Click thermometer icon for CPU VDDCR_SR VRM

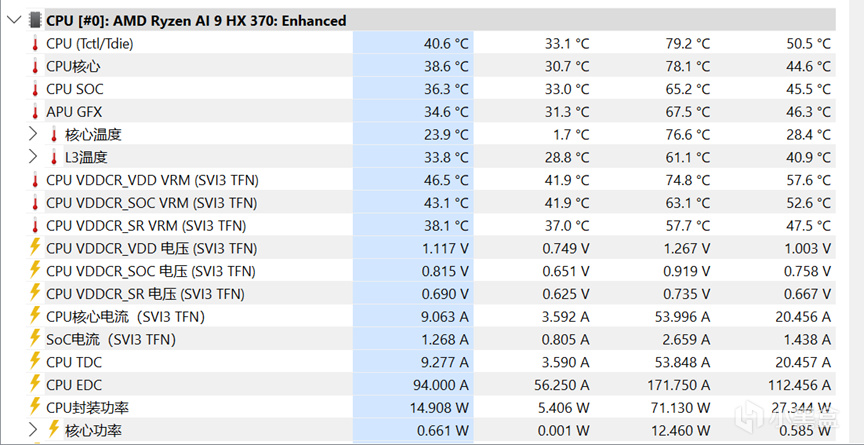click(x=35, y=226)
